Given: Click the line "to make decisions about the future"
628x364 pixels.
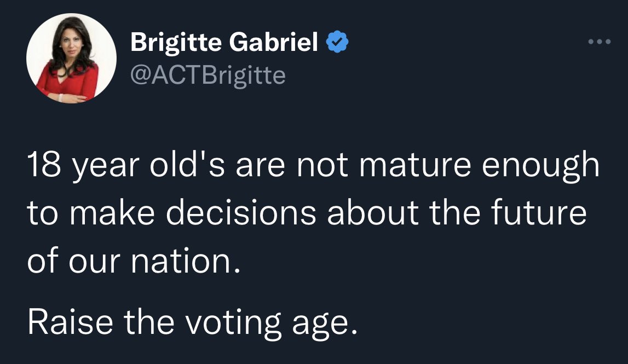Looking at the screenshot, I should [306, 214].
